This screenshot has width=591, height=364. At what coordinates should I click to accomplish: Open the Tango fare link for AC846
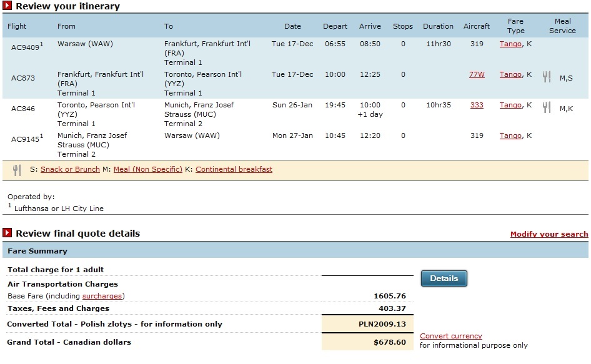(x=510, y=105)
